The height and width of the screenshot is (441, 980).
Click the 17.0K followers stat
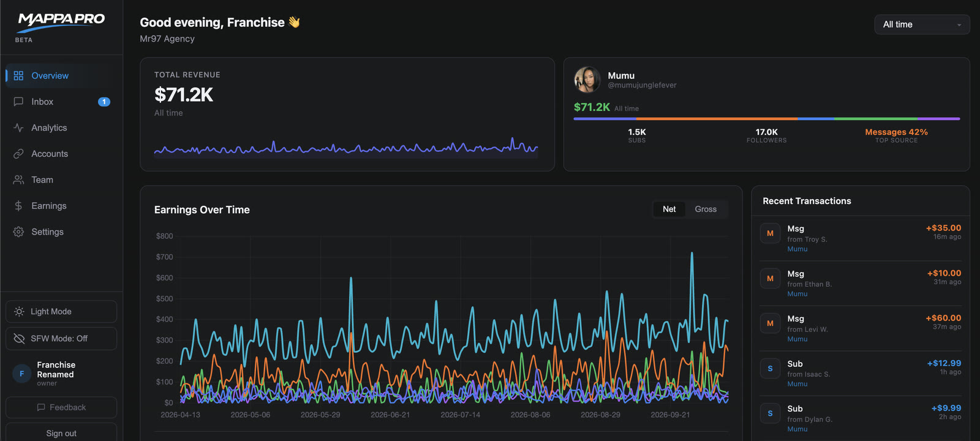(766, 135)
